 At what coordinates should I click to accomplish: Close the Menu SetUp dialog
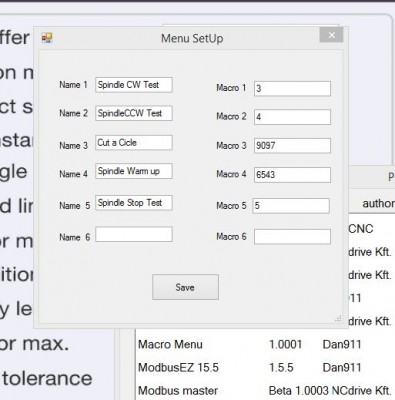coord(331,35)
